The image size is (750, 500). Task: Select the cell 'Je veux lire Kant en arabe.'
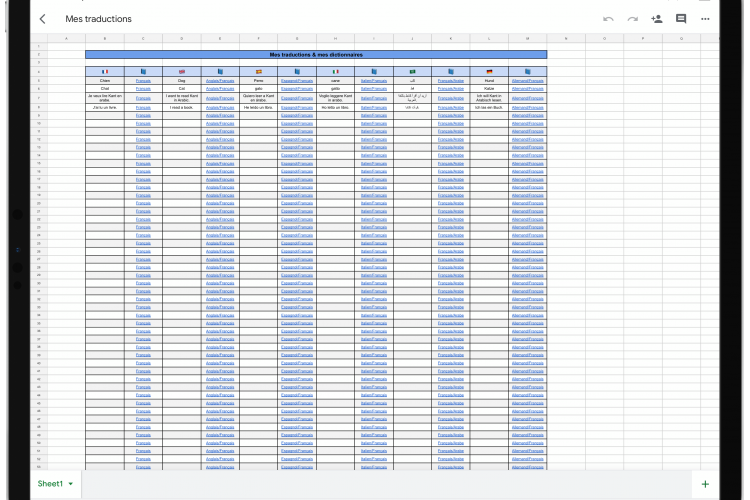pos(105,98)
